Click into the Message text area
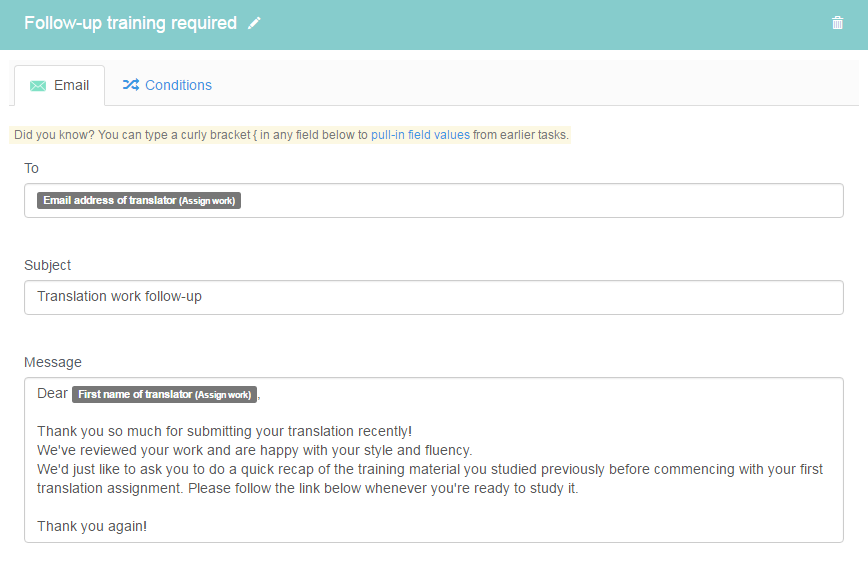 434,460
